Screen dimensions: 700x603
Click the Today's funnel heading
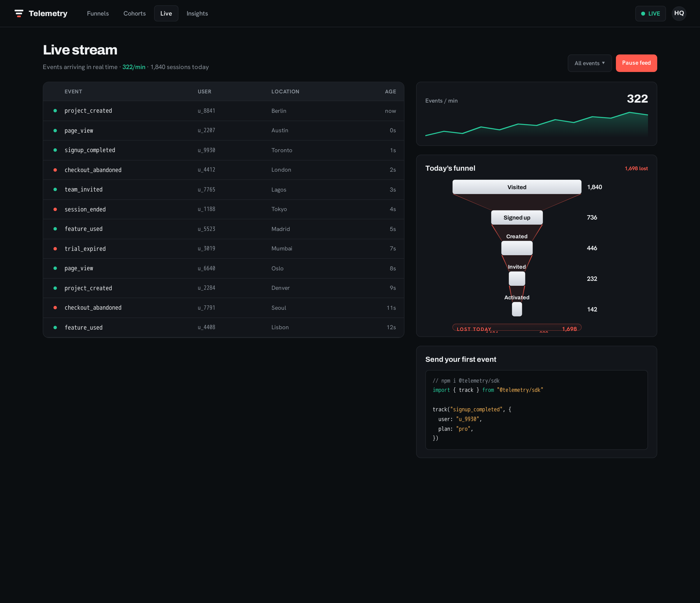click(x=450, y=168)
